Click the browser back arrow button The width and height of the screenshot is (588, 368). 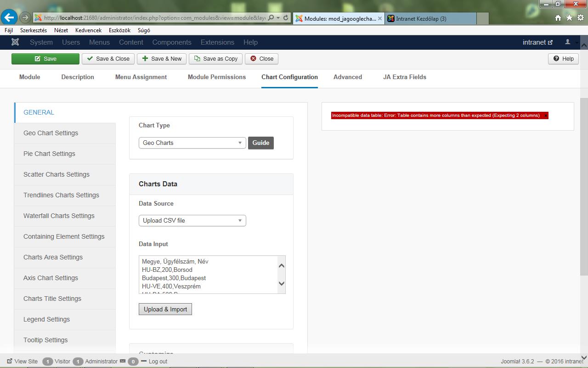(x=9, y=18)
